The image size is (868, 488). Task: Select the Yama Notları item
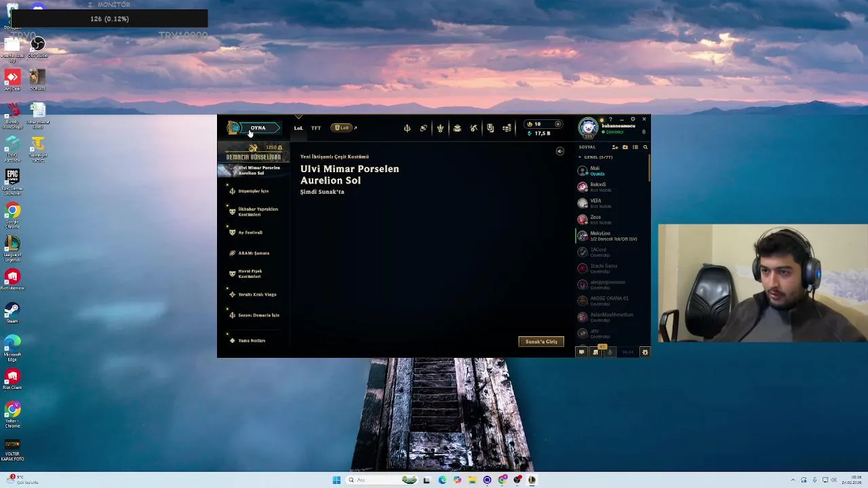point(252,340)
